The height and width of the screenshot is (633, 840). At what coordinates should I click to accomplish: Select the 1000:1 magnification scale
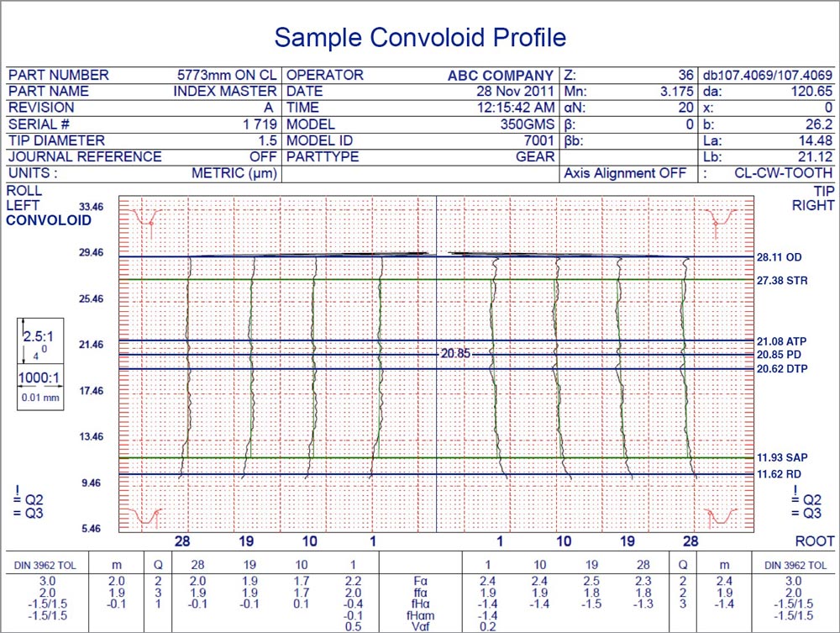click(39, 378)
